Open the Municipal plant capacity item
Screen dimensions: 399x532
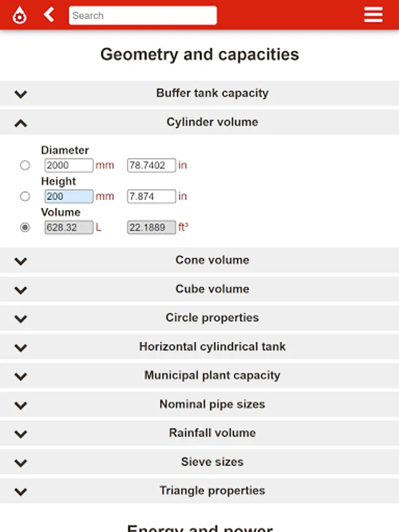[212, 376]
